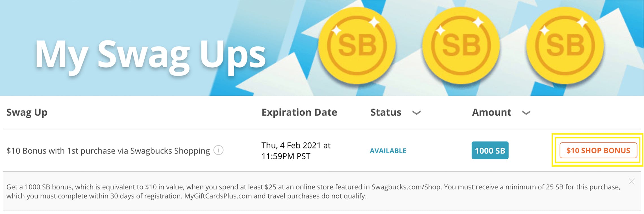The height and width of the screenshot is (214, 644).
Task: Click the Swagbucks.com/Shop text in the description
Action: tap(406, 187)
